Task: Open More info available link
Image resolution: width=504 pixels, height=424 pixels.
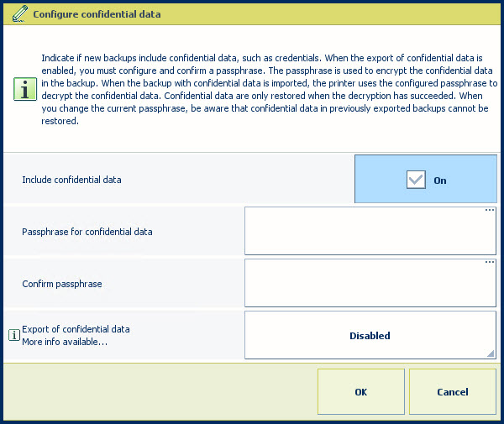Action: (x=65, y=342)
